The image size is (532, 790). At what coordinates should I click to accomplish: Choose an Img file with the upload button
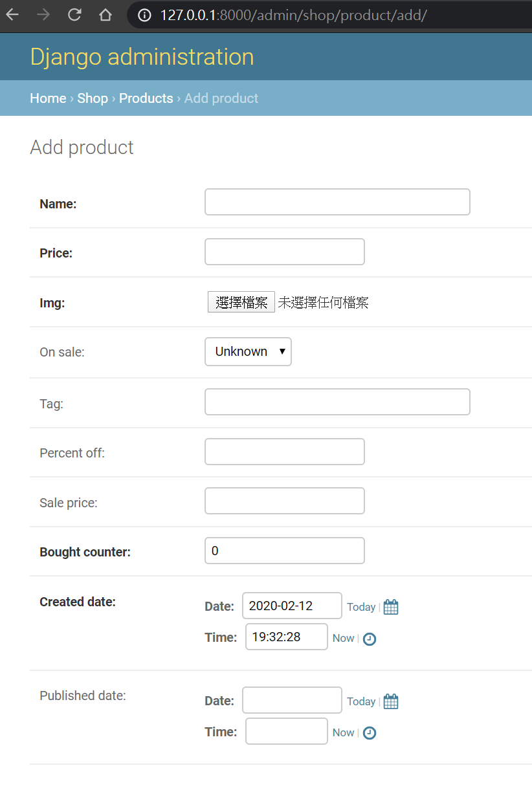241,302
